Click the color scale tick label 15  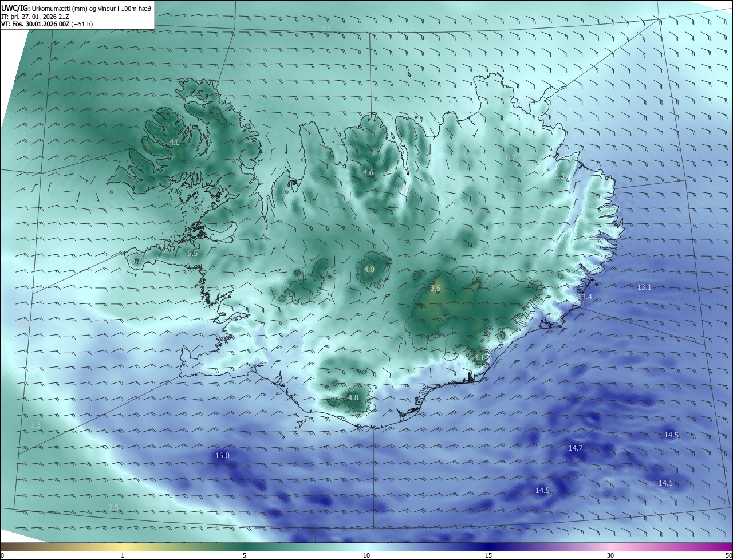pos(488,555)
